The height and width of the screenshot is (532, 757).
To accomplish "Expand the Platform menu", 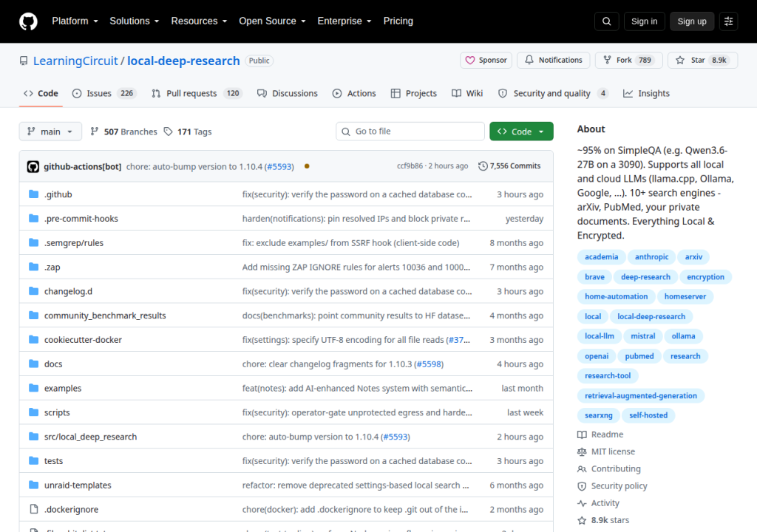I will coord(75,21).
